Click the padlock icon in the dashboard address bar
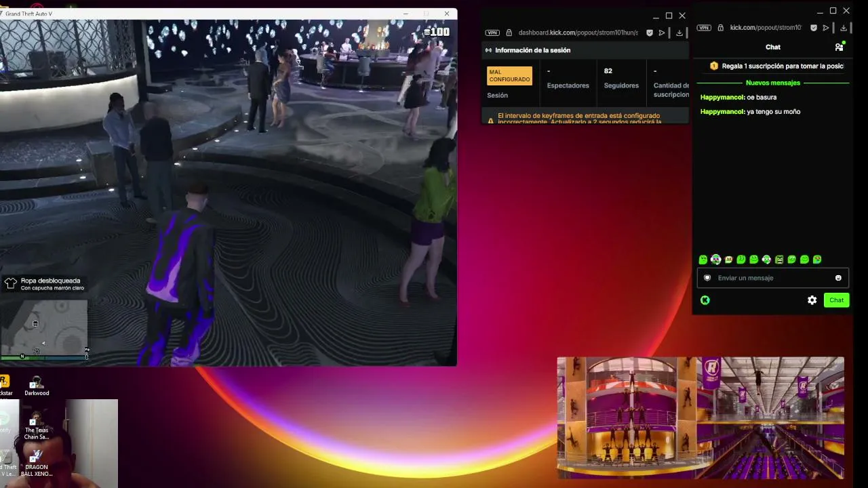 coord(509,33)
